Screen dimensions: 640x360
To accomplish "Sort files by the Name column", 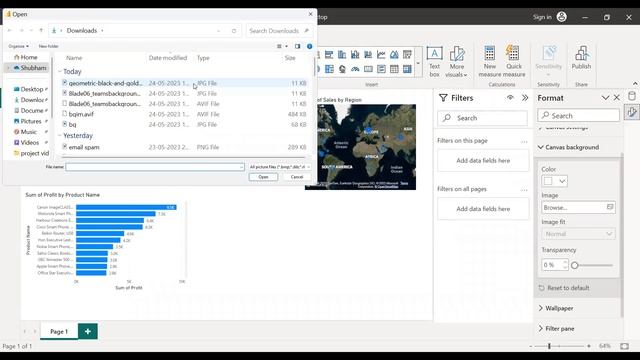I will 74,58.
